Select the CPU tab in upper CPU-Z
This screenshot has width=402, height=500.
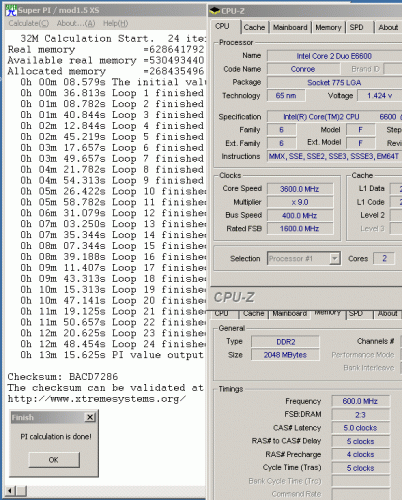pyautogui.click(x=222, y=26)
